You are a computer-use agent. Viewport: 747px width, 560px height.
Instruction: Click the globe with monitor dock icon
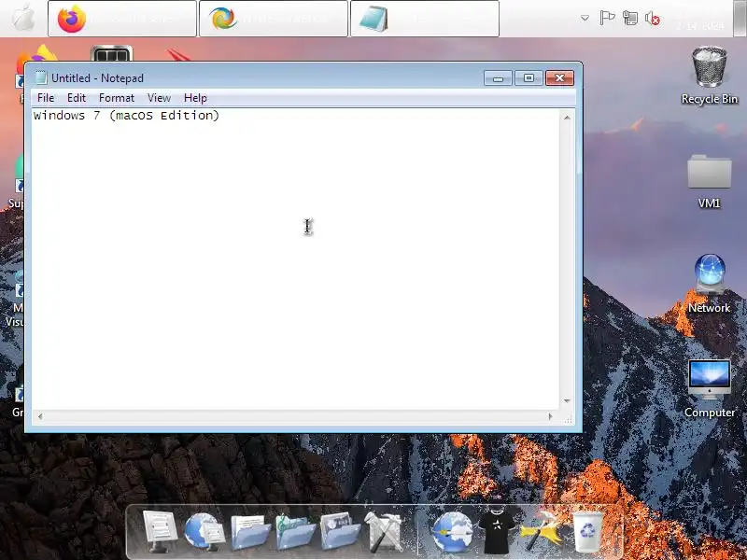pos(204,531)
